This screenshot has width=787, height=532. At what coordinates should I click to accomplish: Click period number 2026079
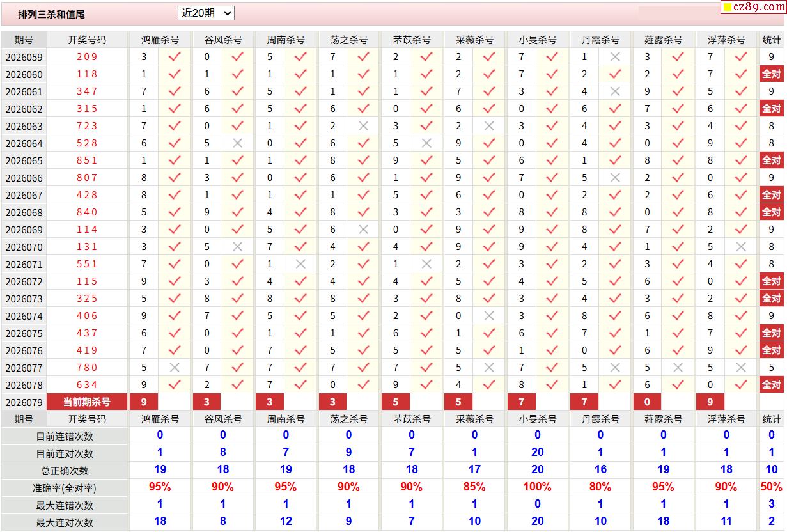tap(24, 403)
